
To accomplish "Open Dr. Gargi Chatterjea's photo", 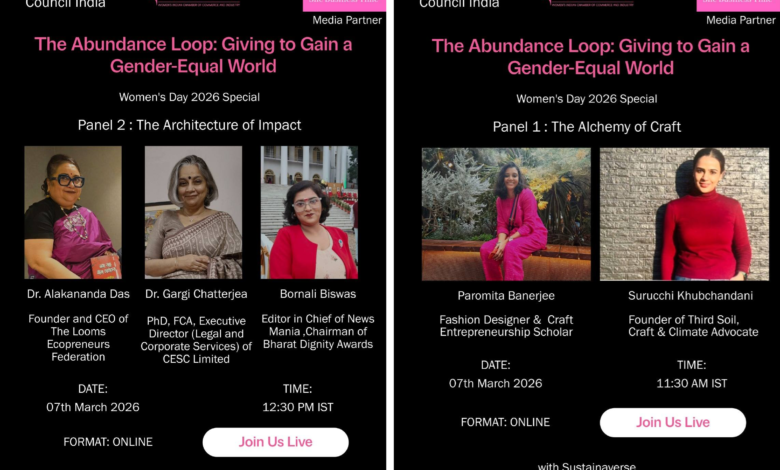I will (193, 212).
